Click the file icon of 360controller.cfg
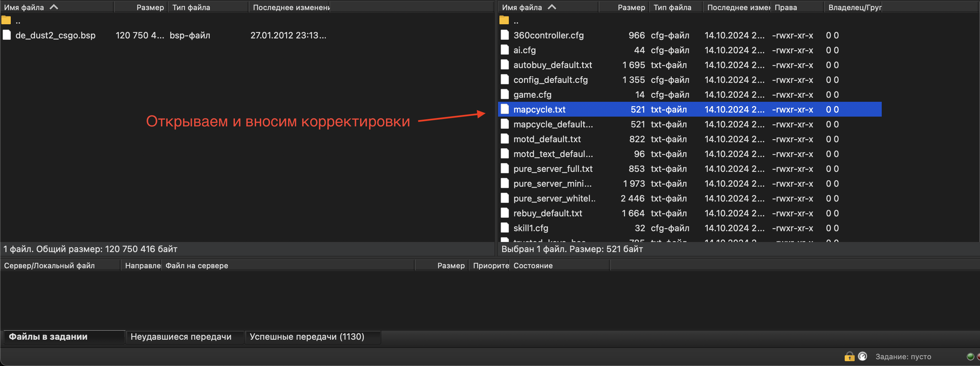 click(x=504, y=35)
